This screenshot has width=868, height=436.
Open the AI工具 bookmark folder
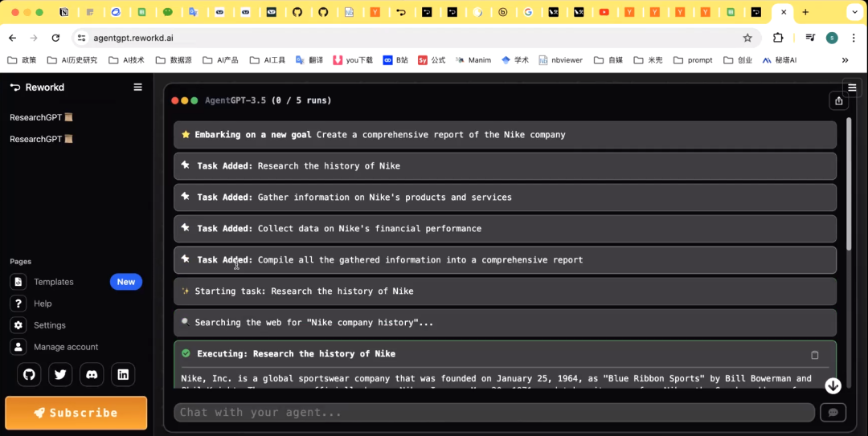coord(268,60)
